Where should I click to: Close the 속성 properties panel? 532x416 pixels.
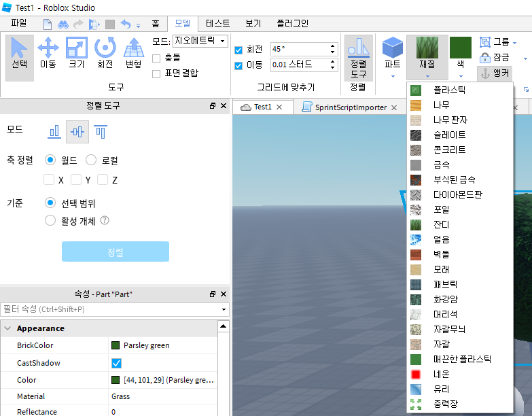click(x=224, y=294)
